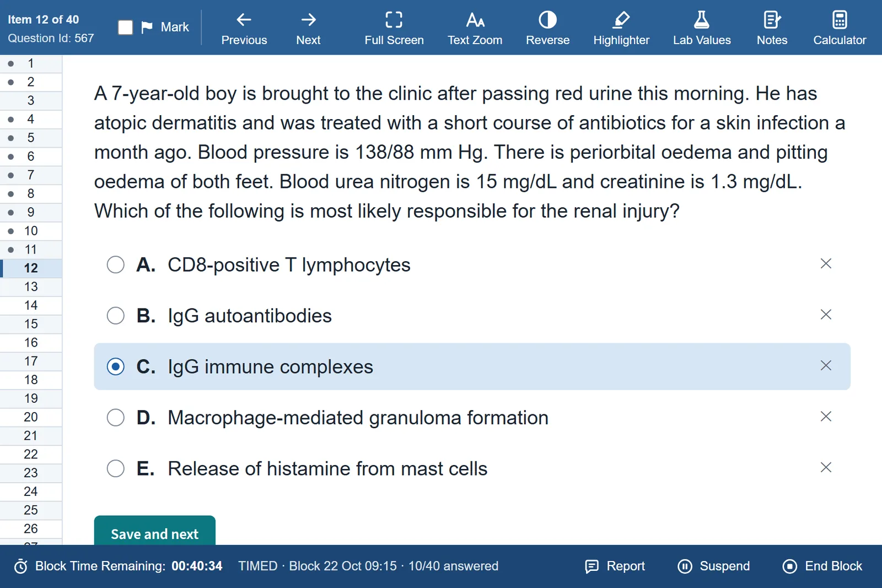Check the Mark question checkbox
Image resolution: width=882 pixels, height=588 pixels.
click(126, 27)
